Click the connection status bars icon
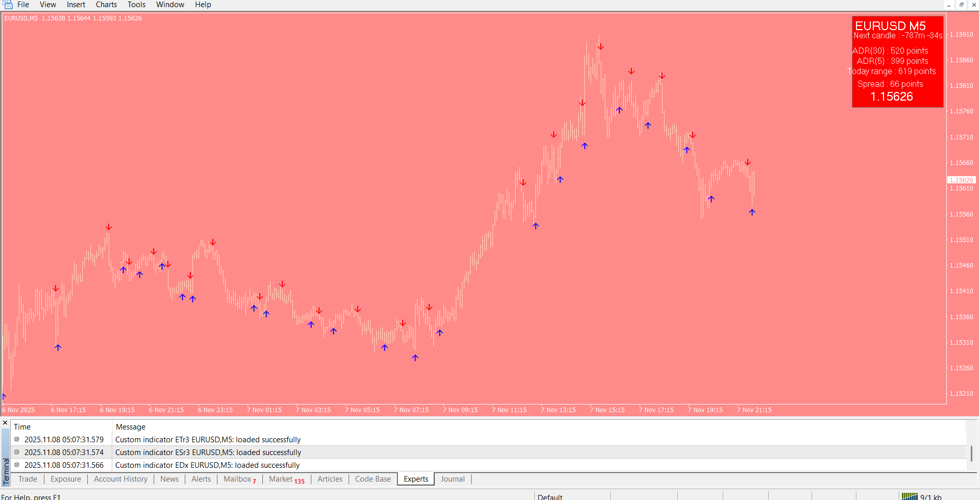 point(910,496)
